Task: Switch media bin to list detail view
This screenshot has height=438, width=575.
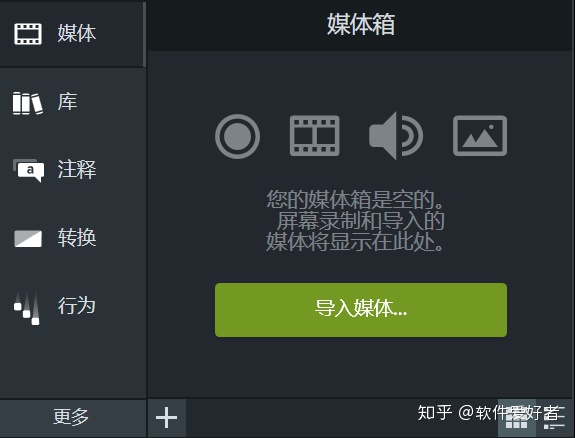Action: [x=554, y=419]
